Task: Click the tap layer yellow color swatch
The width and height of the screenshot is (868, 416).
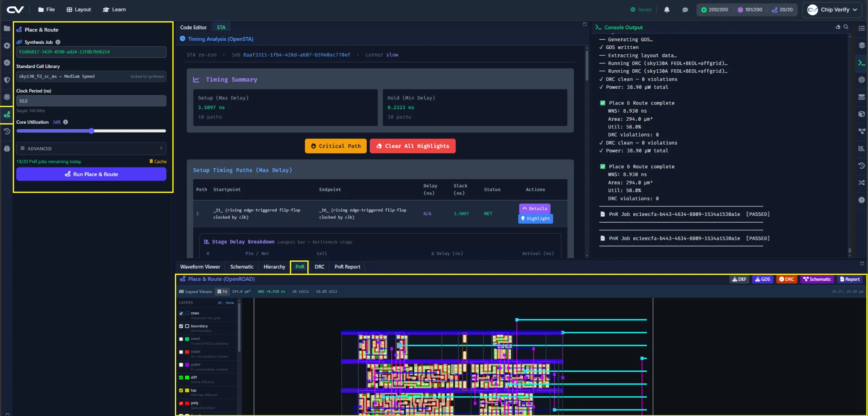Action: (x=187, y=390)
